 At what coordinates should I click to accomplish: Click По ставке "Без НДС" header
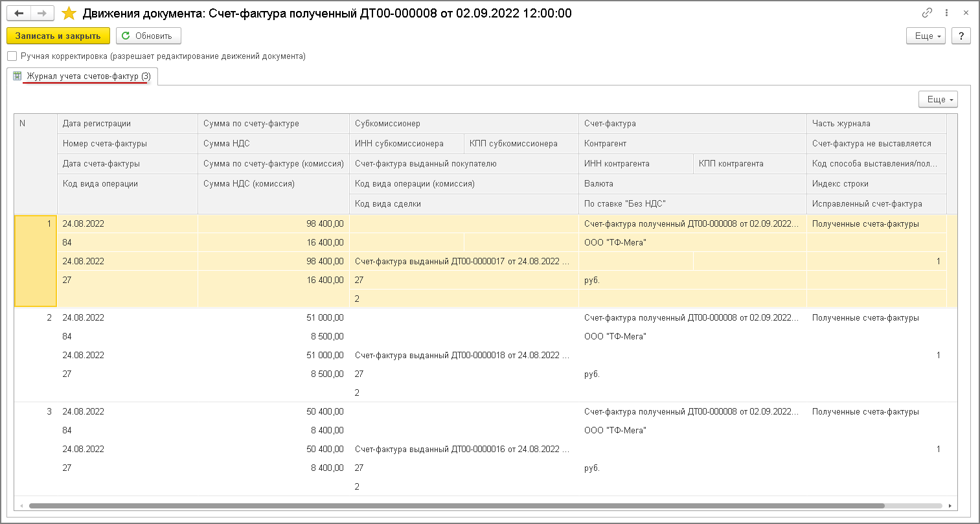[692, 204]
